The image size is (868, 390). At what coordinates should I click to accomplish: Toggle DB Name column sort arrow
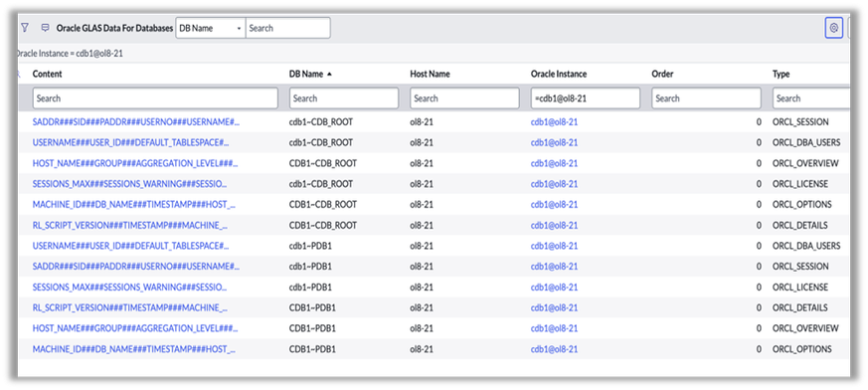tap(329, 75)
